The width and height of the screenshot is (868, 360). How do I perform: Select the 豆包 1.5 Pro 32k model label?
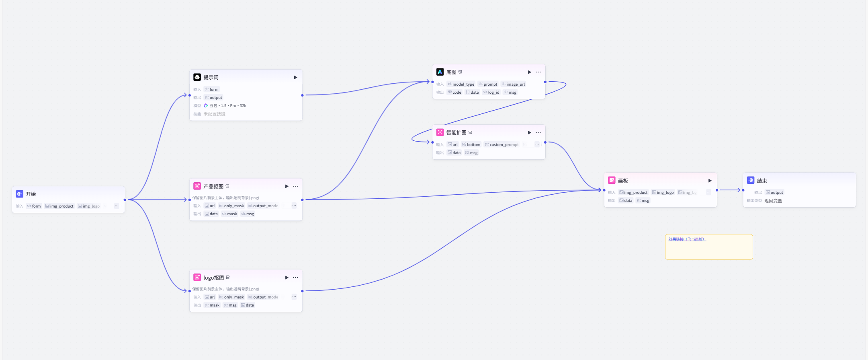point(227,106)
